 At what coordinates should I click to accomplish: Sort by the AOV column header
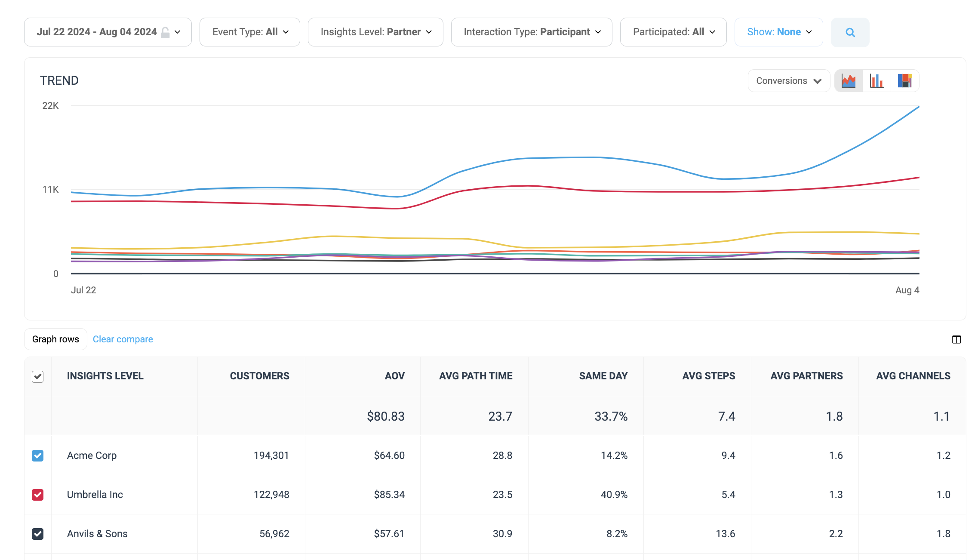pos(395,376)
